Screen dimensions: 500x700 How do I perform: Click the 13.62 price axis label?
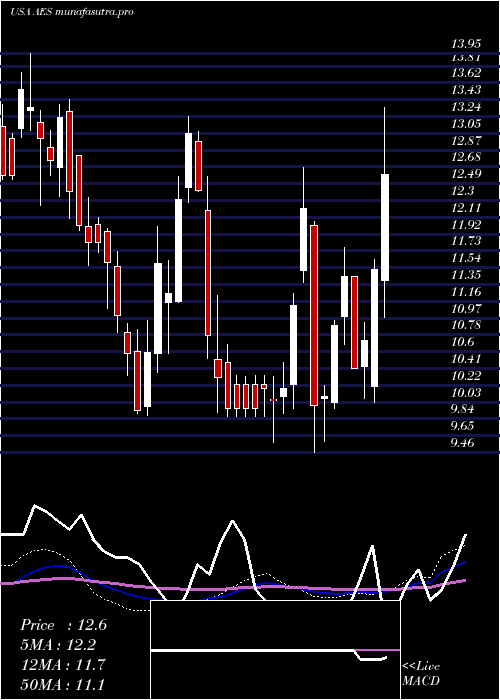point(466,73)
